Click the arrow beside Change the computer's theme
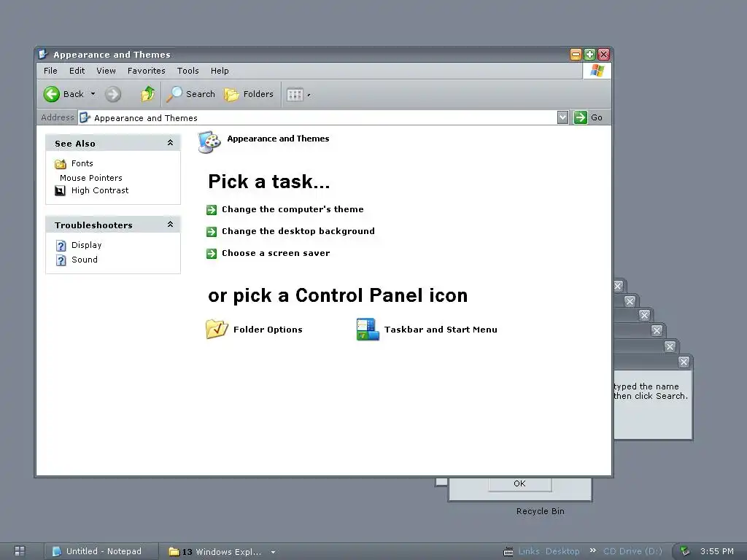The image size is (747, 560). (x=212, y=209)
